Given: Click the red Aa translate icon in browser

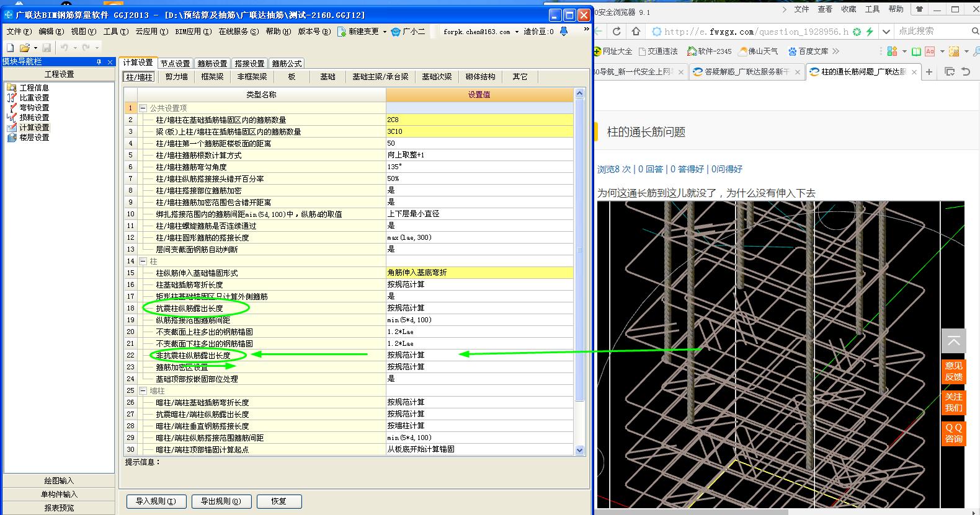Looking at the screenshot, I should click(929, 51).
